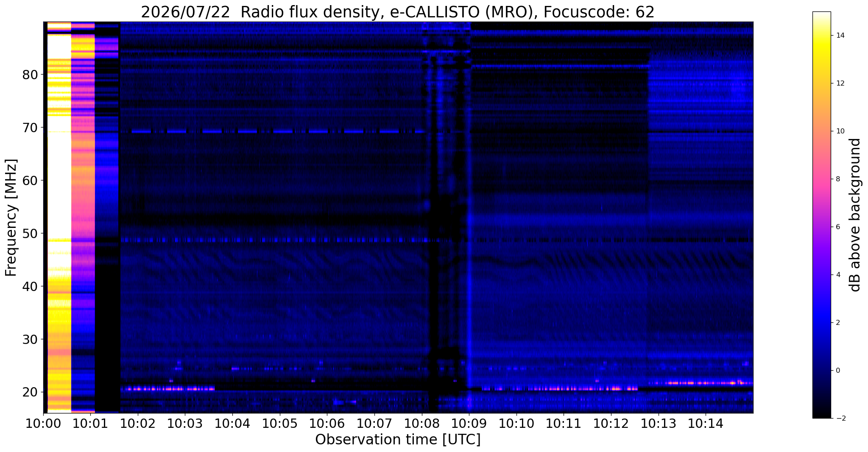Click the 10:13 time axis label

(x=658, y=424)
